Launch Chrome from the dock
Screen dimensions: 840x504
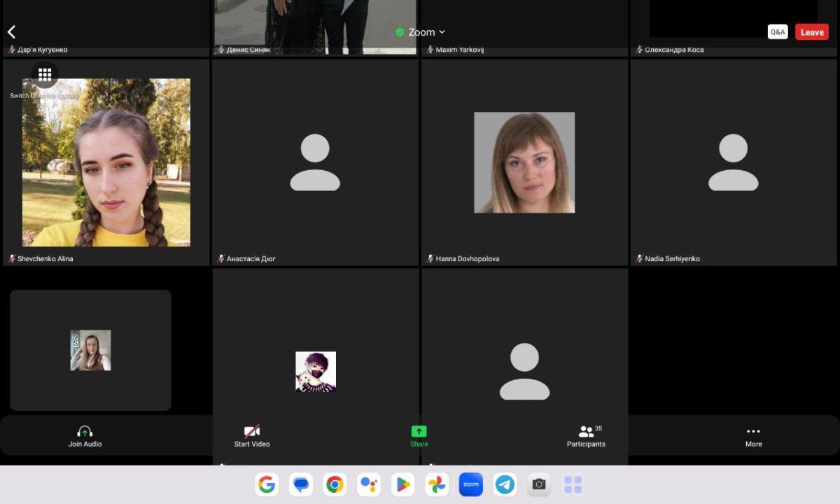335,484
